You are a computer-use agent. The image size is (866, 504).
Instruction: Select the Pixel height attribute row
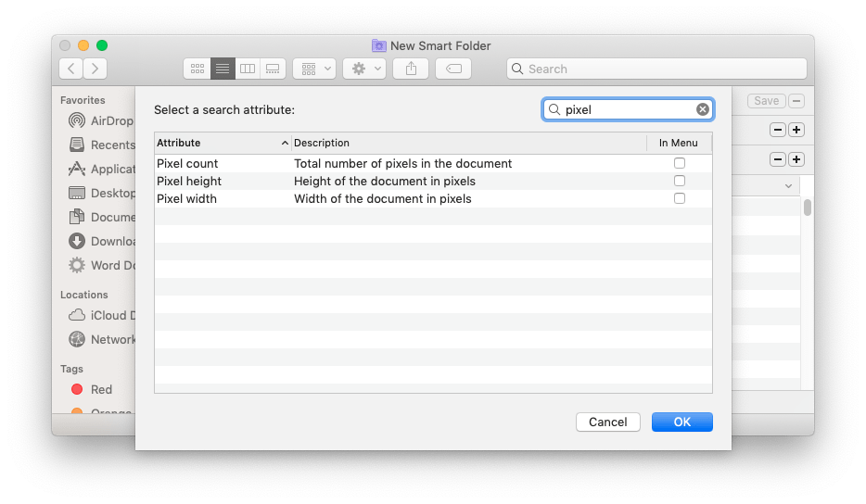point(434,181)
